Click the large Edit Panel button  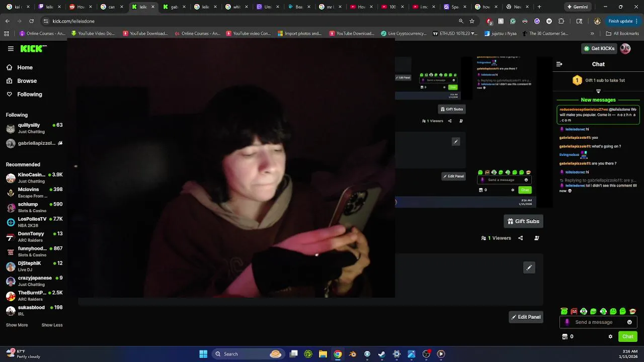pyautogui.click(x=526, y=317)
